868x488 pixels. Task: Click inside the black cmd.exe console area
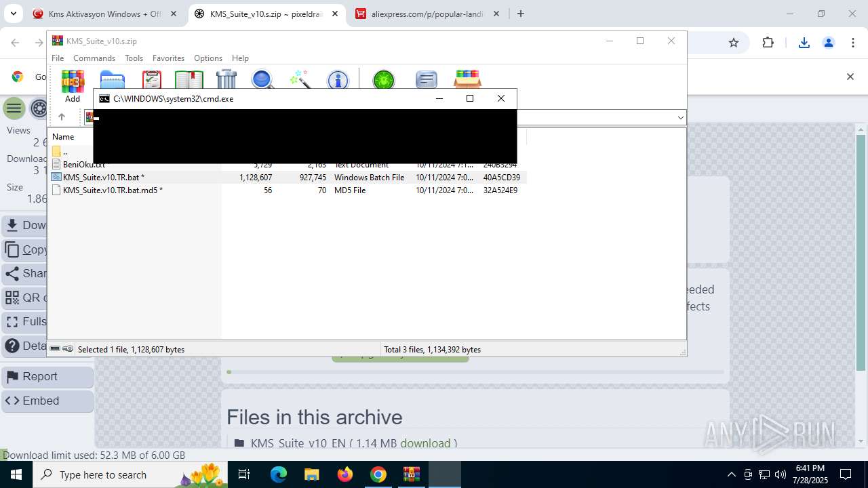pos(305,136)
